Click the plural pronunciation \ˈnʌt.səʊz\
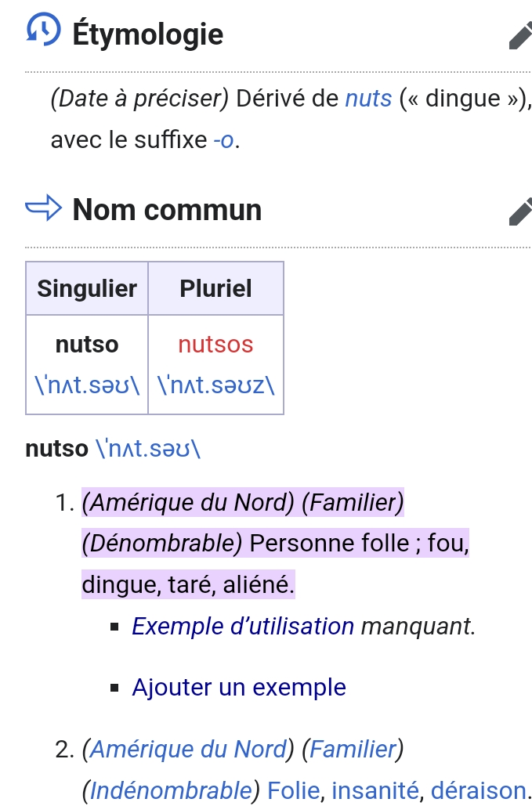The image size is (532, 806). pyautogui.click(x=215, y=385)
